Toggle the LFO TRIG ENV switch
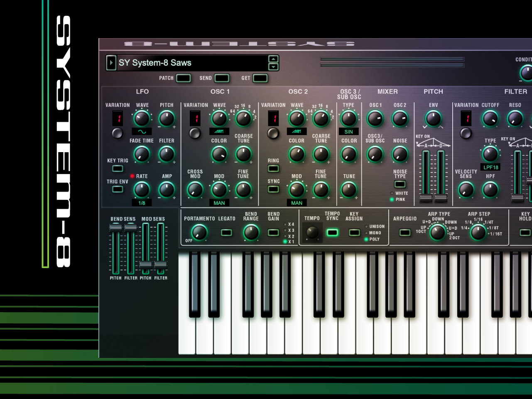 [118, 189]
